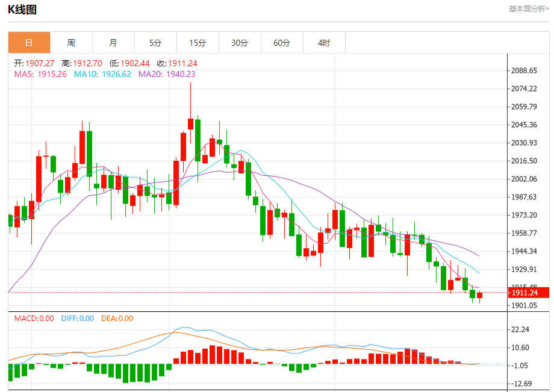The image size is (554, 392).
Task: Click the 2059.79 price axis label
Action: pyautogui.click(x=524, y=107)
